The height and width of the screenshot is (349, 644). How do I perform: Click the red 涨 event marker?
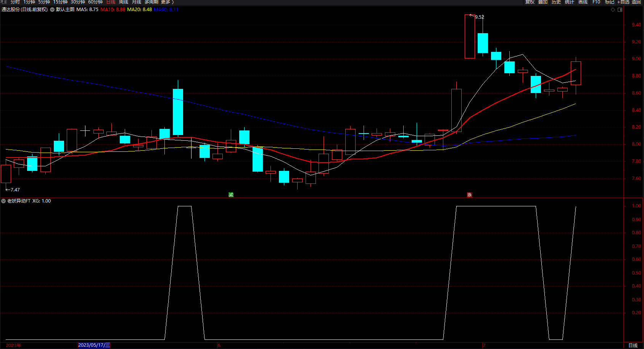click(469, 195)
